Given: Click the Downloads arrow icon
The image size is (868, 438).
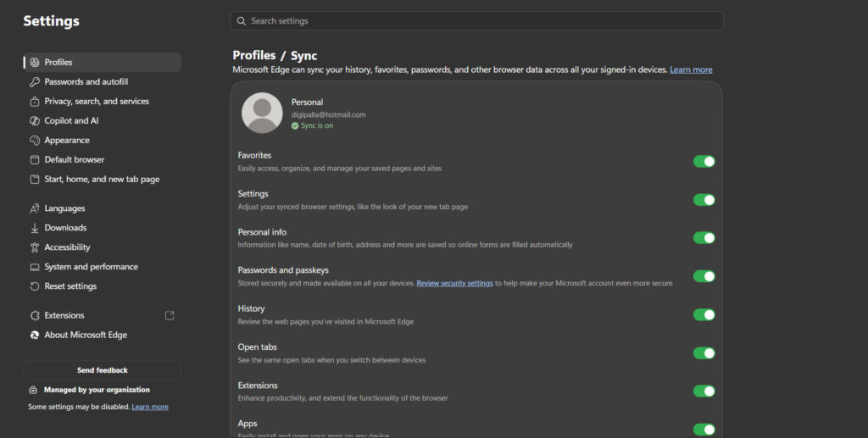Looking at the screenshot, I should 34,228.
